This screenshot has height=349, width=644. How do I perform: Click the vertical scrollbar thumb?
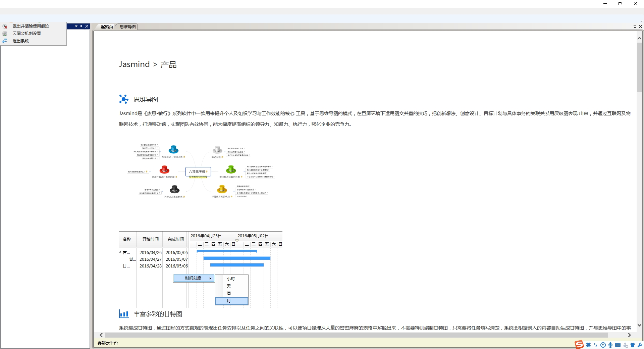click(640, 67)
